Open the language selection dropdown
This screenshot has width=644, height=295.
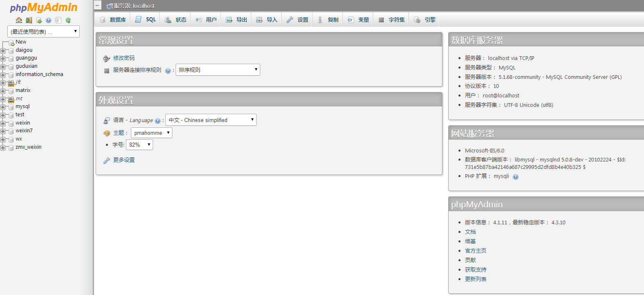coord(211,120)
